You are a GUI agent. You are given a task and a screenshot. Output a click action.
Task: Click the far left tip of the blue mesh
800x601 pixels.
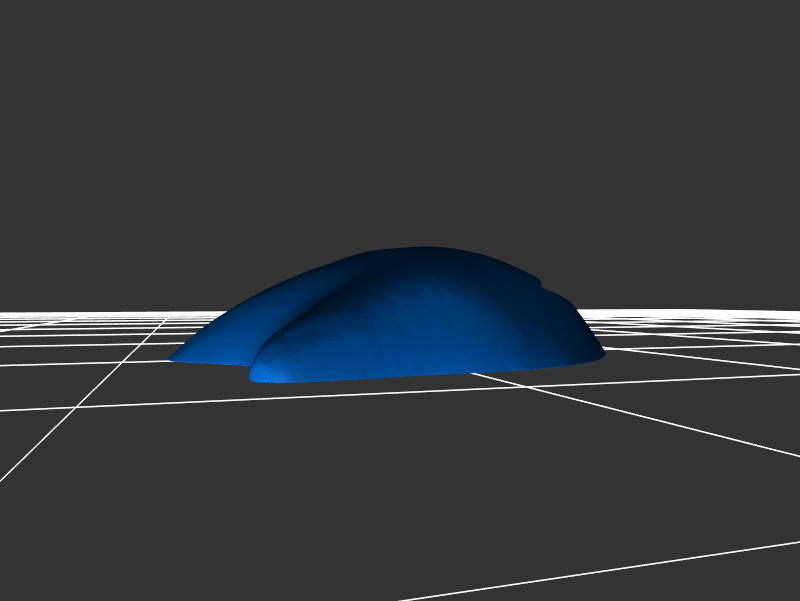(173, 358)
